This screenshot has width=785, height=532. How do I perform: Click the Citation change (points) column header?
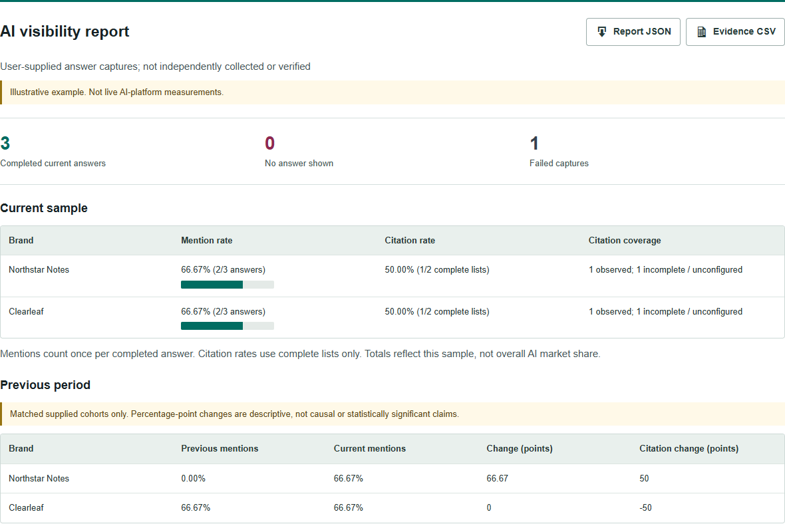point(689,448)
